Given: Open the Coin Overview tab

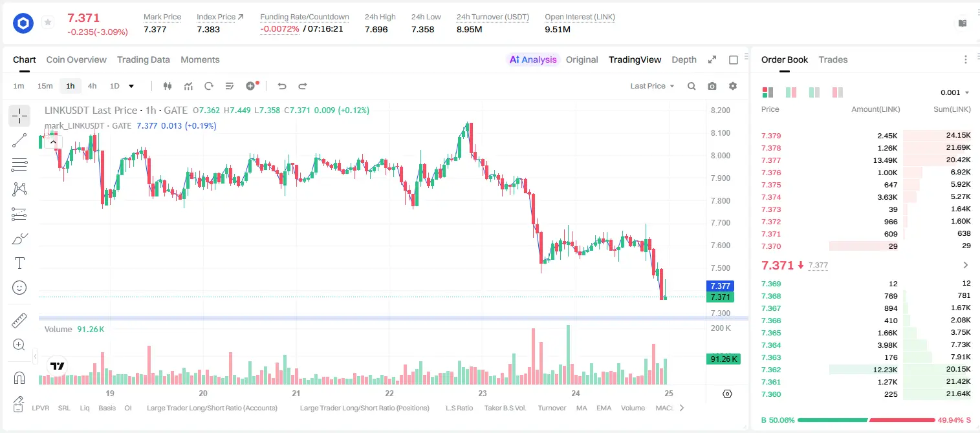Looking at the screenshot, I should [x=76, y=59].
